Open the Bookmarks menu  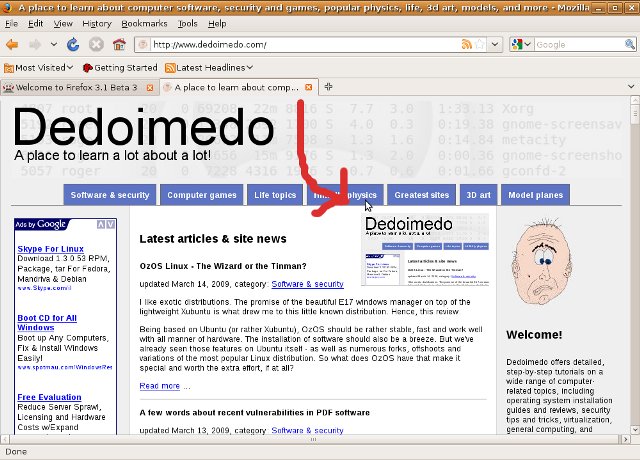coord(144,24)
